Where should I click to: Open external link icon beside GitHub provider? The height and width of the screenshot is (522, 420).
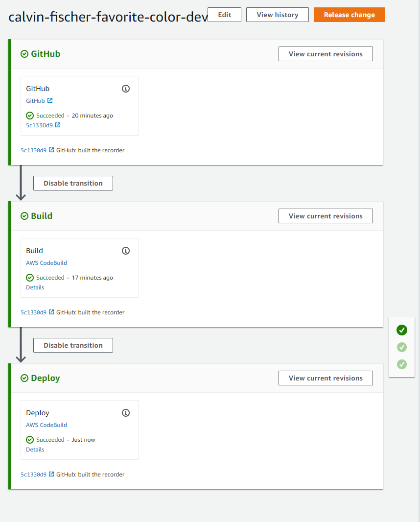[x=50, y=100]
